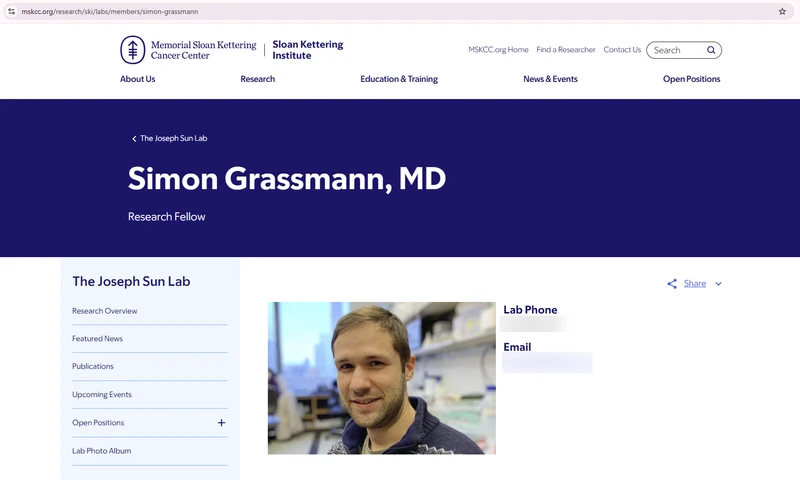Bookmark page with the star icon
The width and height of the screenshot is (800, 480).
click(x=782, y=11)
